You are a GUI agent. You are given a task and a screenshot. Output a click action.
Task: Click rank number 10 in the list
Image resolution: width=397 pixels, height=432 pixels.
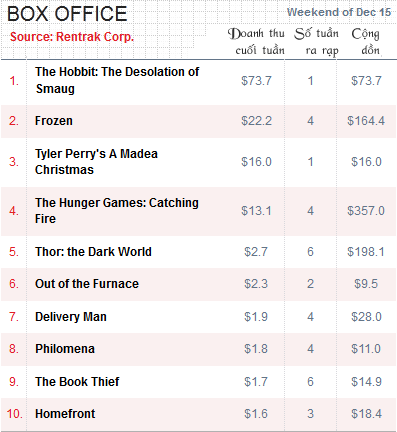pos(15,414)
